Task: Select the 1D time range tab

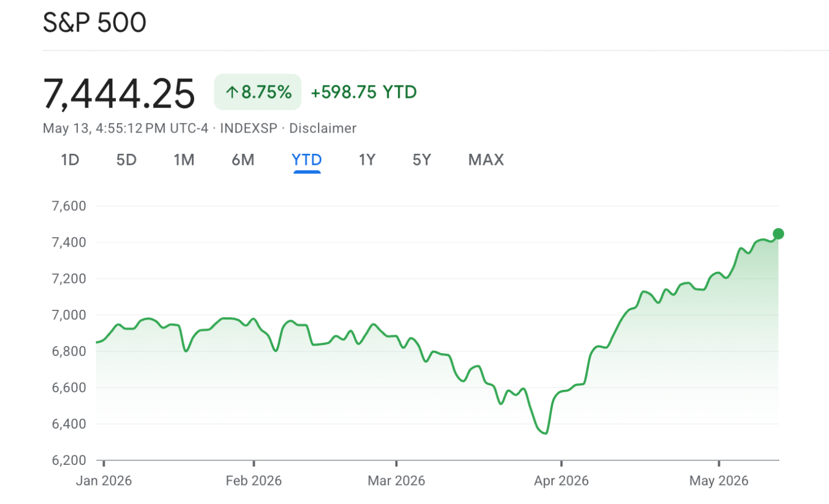Action: 70,160
